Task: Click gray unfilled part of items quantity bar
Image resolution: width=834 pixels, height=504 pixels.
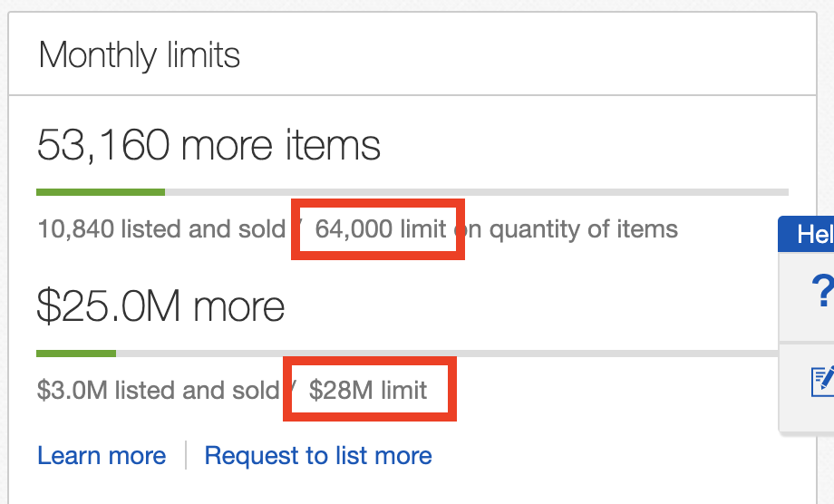Action: [477, 192]
